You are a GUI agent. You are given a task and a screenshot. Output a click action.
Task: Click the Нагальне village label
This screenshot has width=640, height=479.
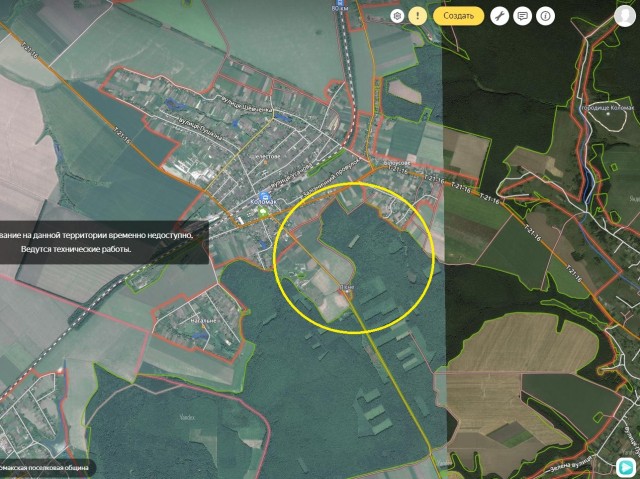click(203, 321)
